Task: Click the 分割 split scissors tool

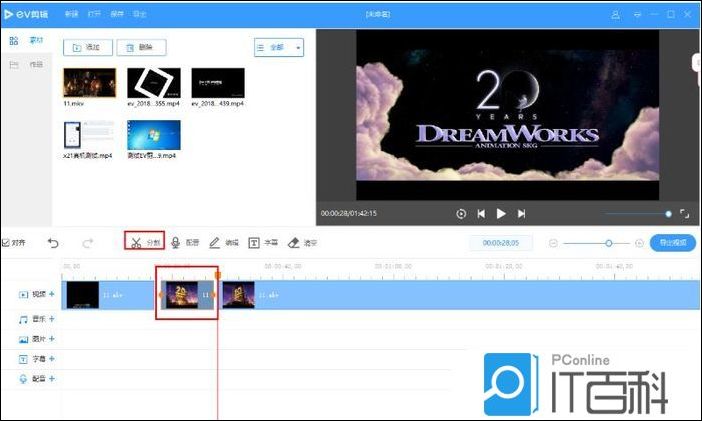Action: tap(145, 242)
